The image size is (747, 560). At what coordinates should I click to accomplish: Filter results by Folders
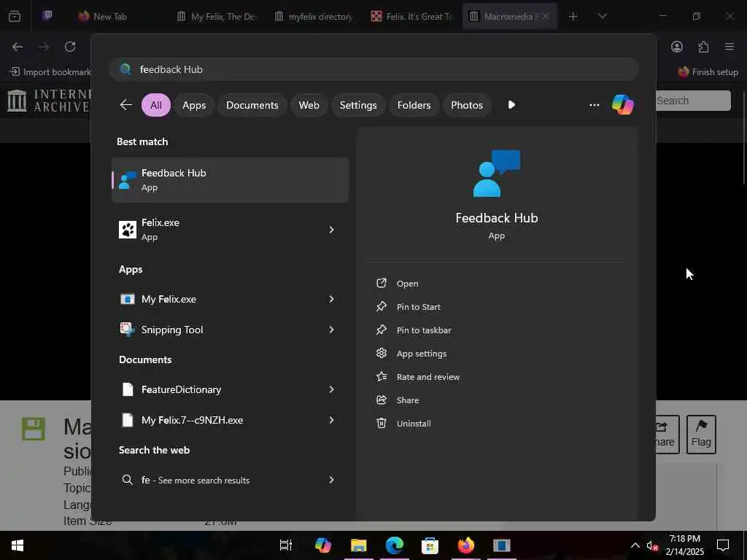[414, 105]
